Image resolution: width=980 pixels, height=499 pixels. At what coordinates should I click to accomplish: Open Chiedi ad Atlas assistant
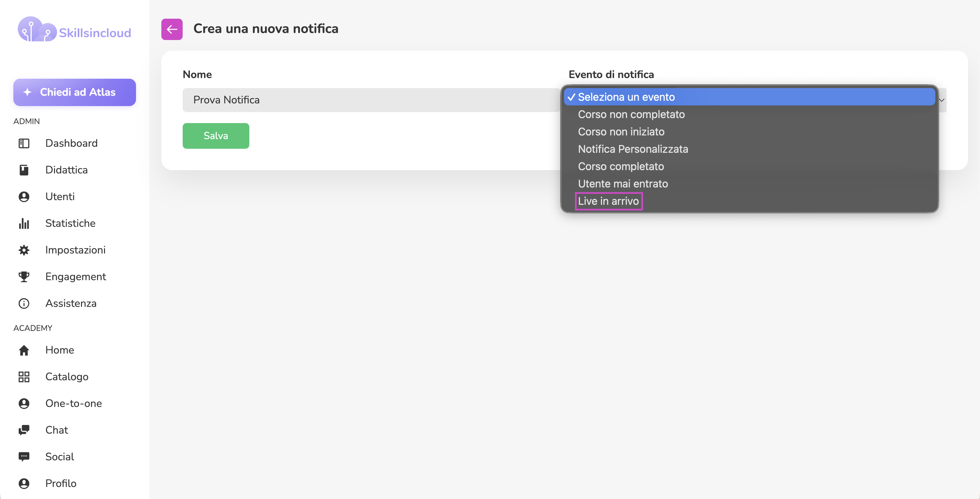click(75, 92)
